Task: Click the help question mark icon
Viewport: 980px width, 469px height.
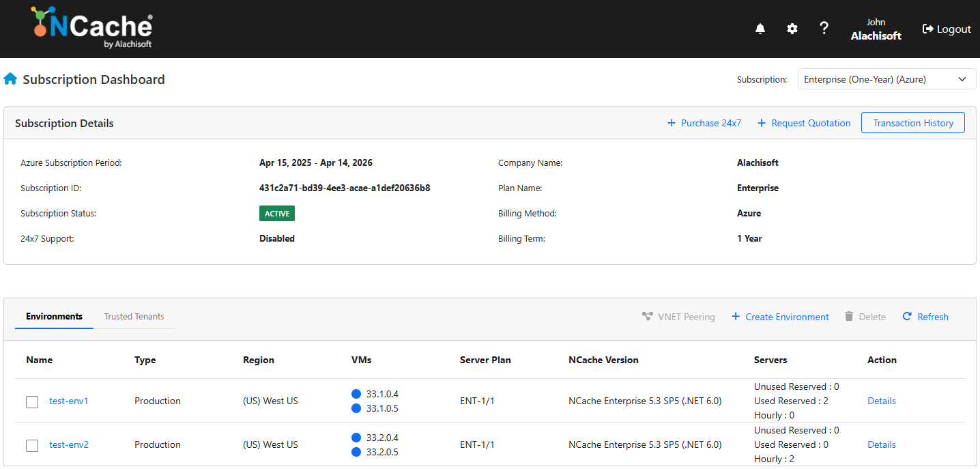Action: pos(824,28)
